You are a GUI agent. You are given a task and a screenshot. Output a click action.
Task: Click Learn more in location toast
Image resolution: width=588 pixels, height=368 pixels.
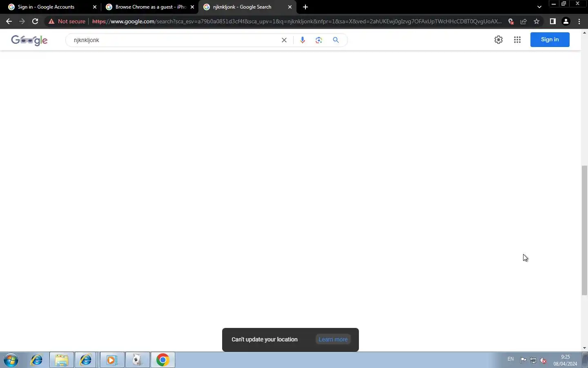click(333, 339)
